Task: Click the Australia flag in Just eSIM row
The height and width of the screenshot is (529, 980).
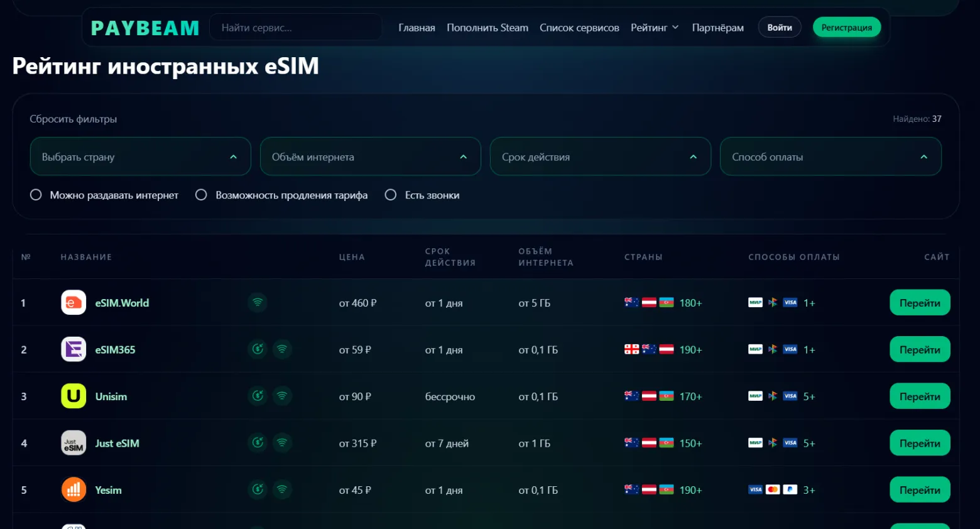Action: [x=631, y=443]
